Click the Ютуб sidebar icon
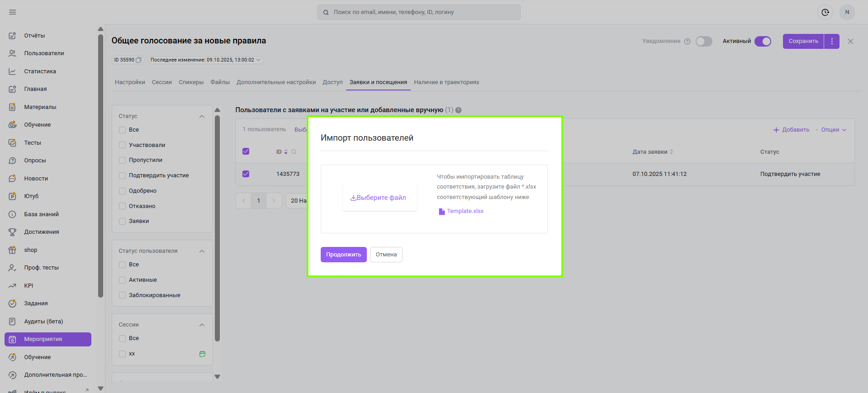868x393 pixels. pos(13,196)
